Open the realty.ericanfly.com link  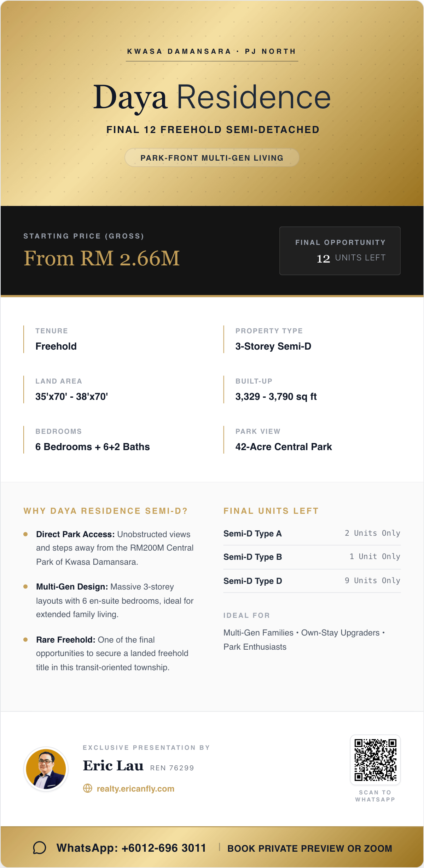tap(135, 789)
